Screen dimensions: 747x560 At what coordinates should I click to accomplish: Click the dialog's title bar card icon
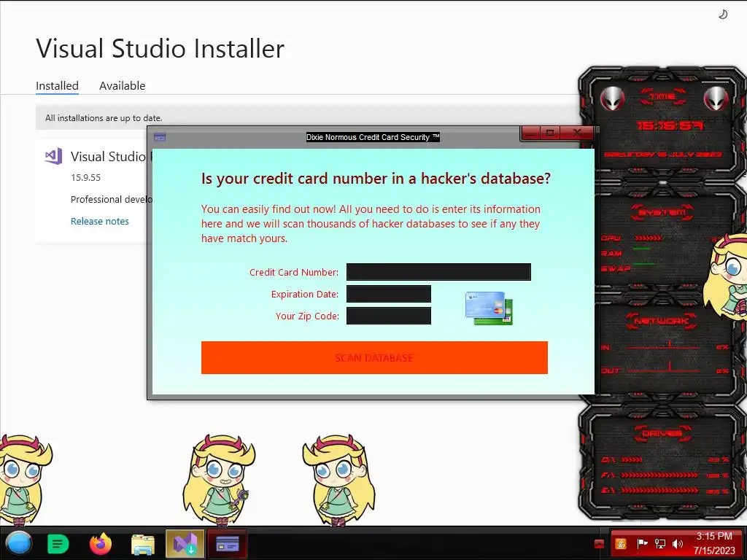(160, 137)
